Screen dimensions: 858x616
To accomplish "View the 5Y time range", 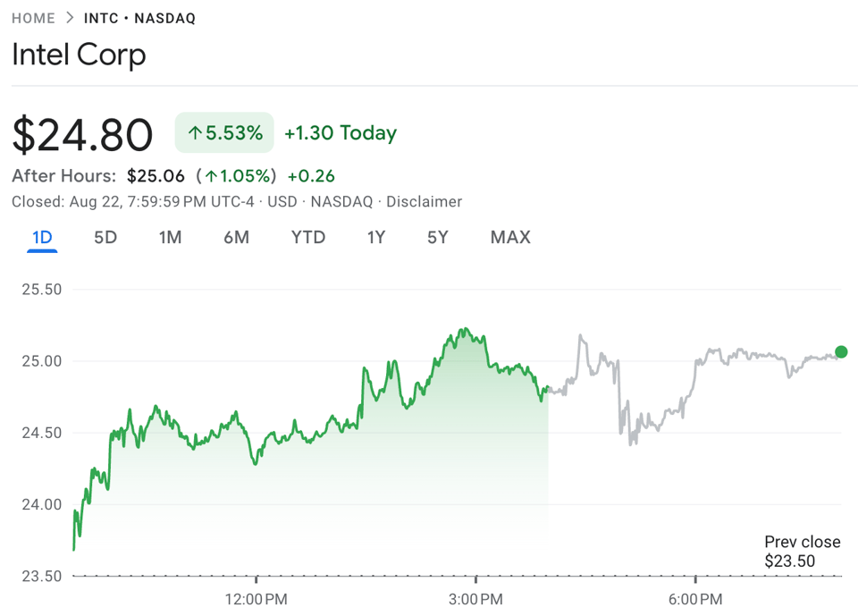I will [x=437, y=237].
